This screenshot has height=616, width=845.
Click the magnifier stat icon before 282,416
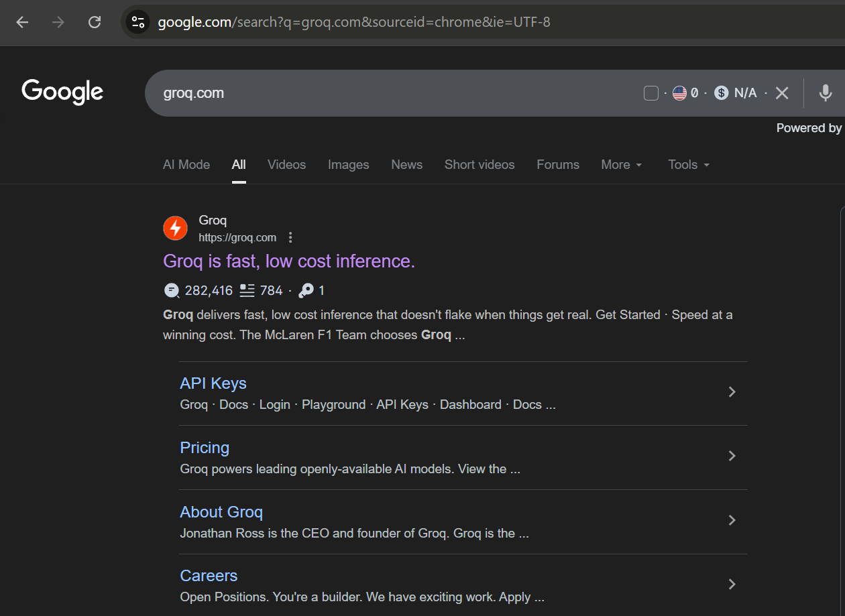[171, 290]
